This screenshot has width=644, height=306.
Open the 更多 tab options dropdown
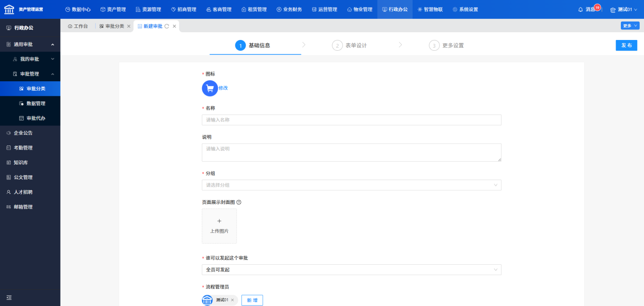pyautogui.click(x=630, y=26)
